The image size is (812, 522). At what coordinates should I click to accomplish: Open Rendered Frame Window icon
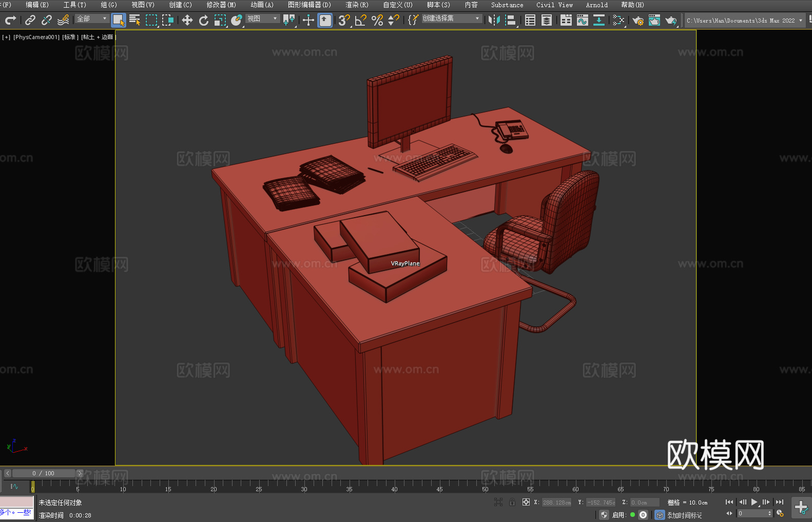[654, 20]
